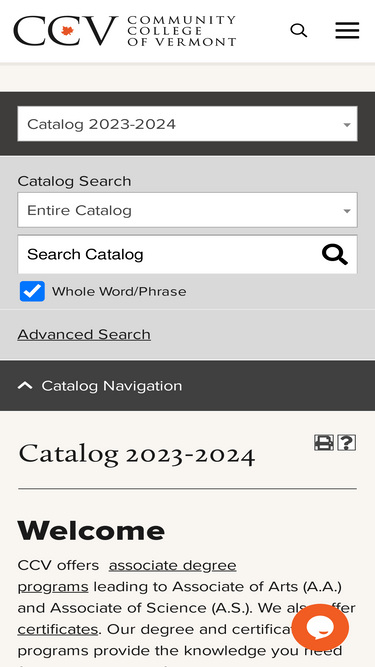The image size is (375, 667).
Task: Collapse Catalog Navigation chevron
Action: click(25, 386)
